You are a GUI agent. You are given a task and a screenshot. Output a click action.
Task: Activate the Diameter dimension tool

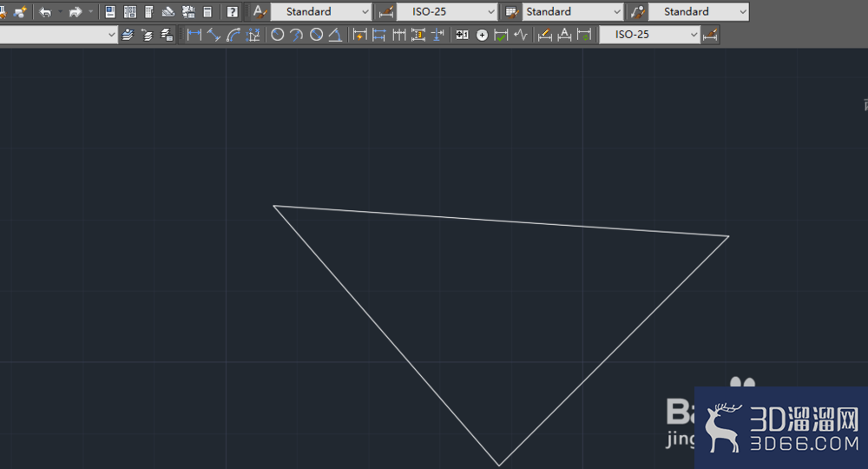(x=316, y=35)
